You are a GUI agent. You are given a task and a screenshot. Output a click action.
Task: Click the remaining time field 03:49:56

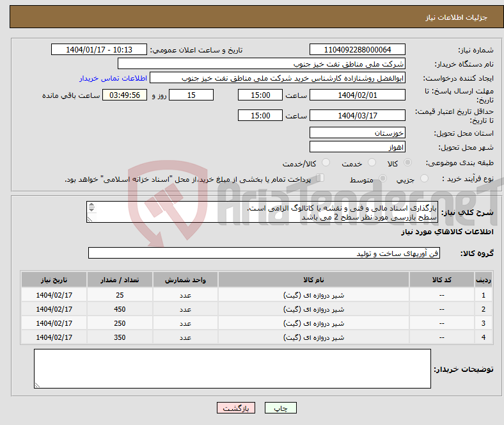(127, 95)
